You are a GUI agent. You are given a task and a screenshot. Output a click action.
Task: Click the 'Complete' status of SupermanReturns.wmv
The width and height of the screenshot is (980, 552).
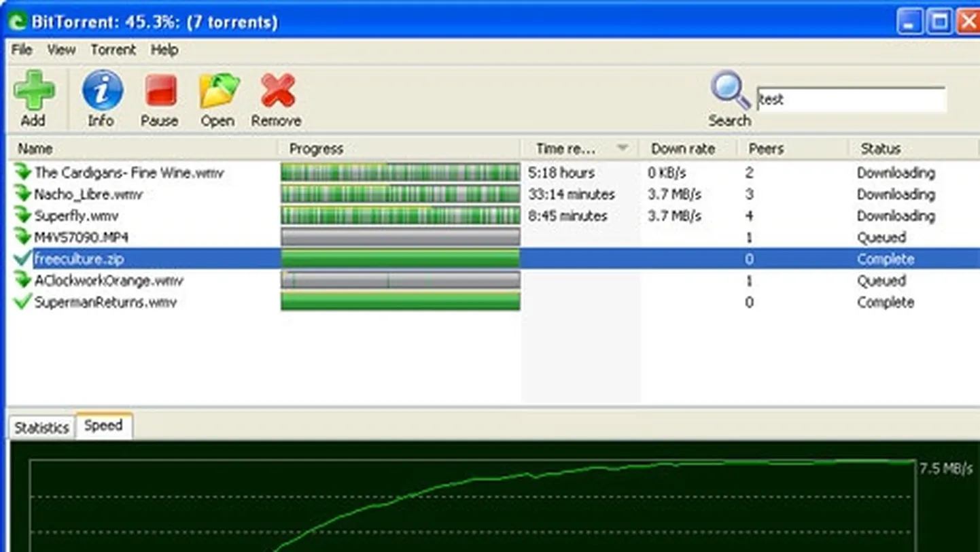pyautogui.click(x=886, y=302)
